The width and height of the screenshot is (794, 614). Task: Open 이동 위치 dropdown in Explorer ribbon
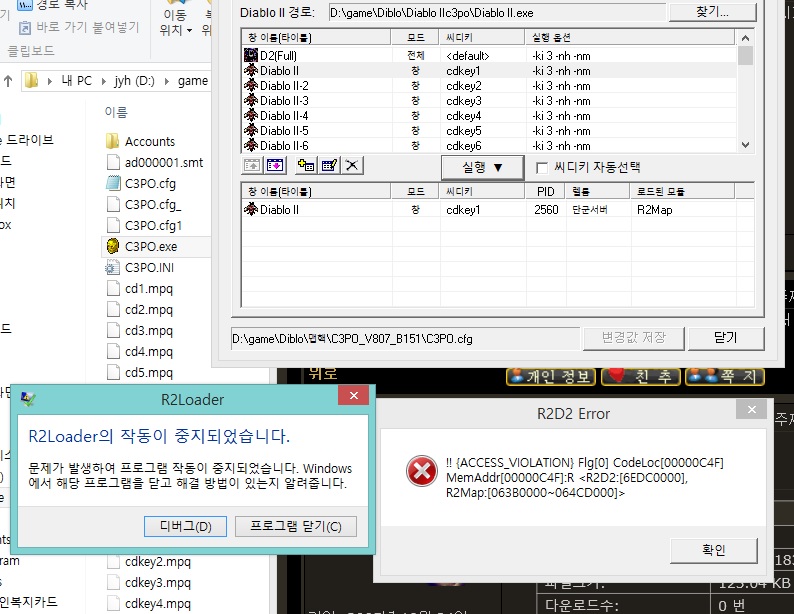[175, 23]
